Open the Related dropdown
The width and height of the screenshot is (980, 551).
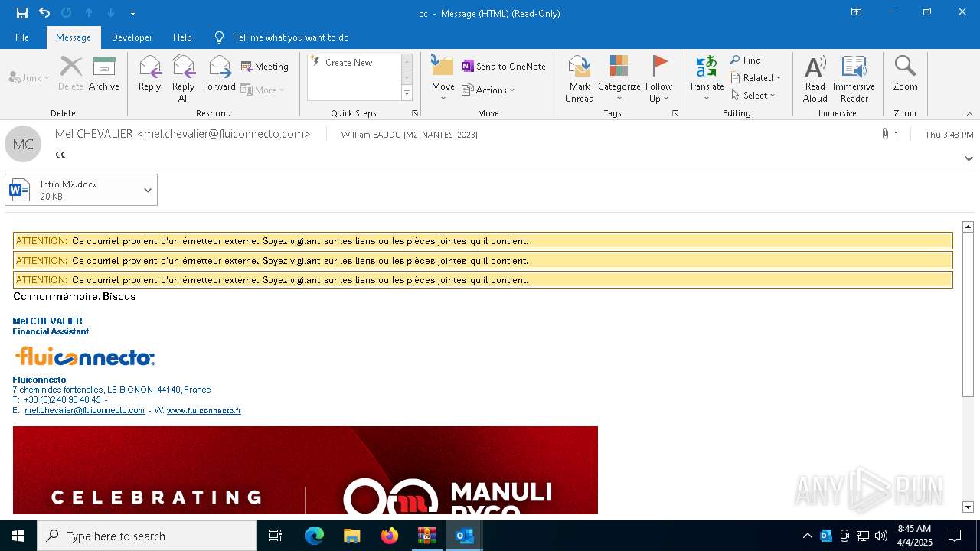(756, 78)
